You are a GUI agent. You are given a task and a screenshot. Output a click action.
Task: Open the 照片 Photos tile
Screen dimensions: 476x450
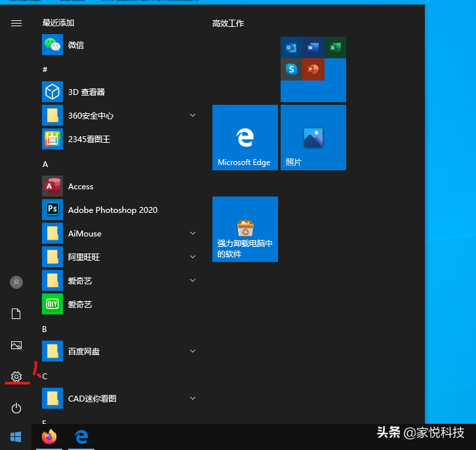(313, 138)
